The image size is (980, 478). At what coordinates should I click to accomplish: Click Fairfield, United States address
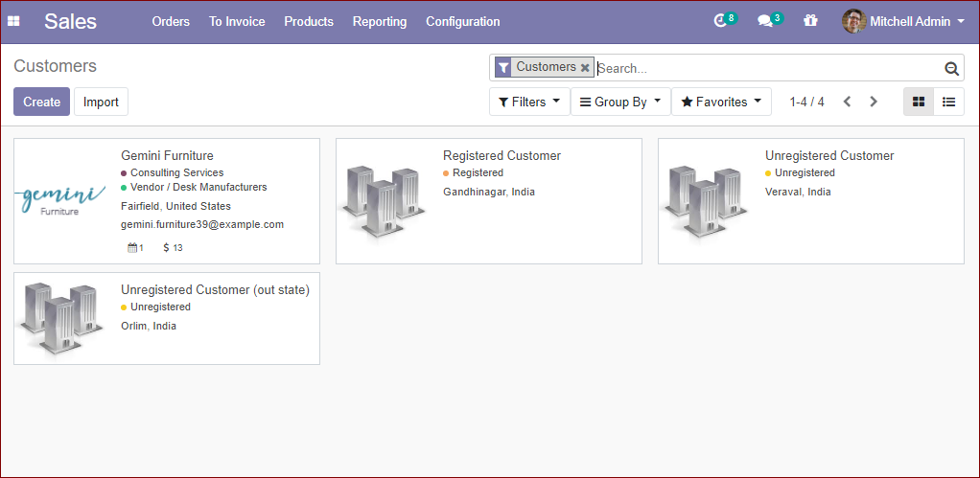coord(175,207)
